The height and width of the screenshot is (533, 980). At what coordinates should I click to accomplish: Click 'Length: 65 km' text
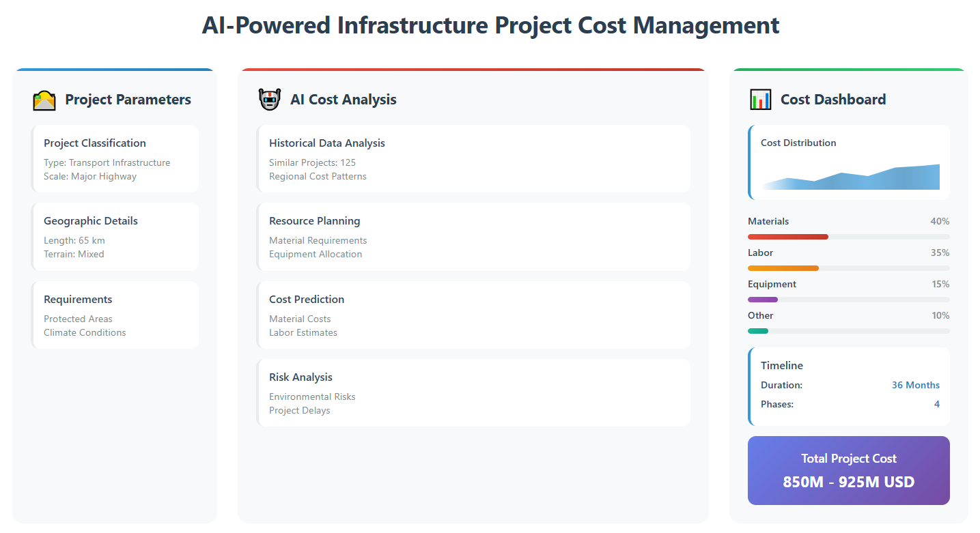(74, 240)
